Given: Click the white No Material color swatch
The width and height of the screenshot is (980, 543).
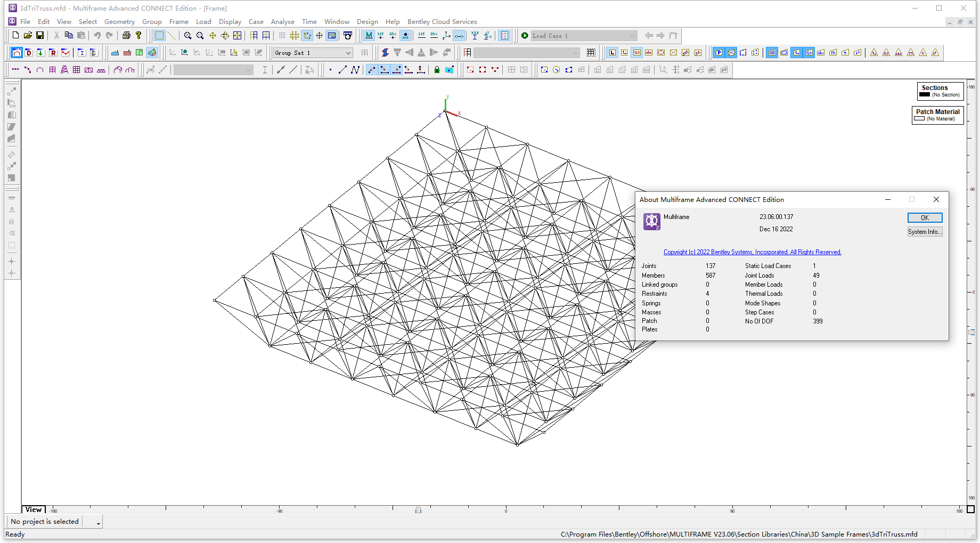Looking at the screenshot, I should click(919, 119).
